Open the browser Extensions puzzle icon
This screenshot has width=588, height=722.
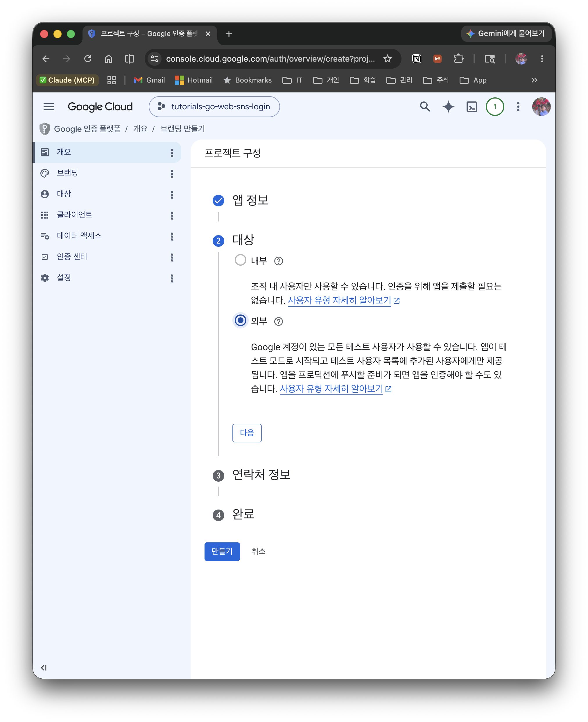coord(458,59)
